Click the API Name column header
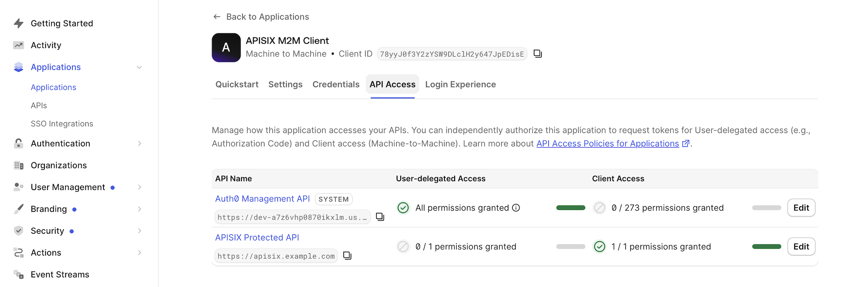This screenshot has width=868, height=287. coord(234,179)
